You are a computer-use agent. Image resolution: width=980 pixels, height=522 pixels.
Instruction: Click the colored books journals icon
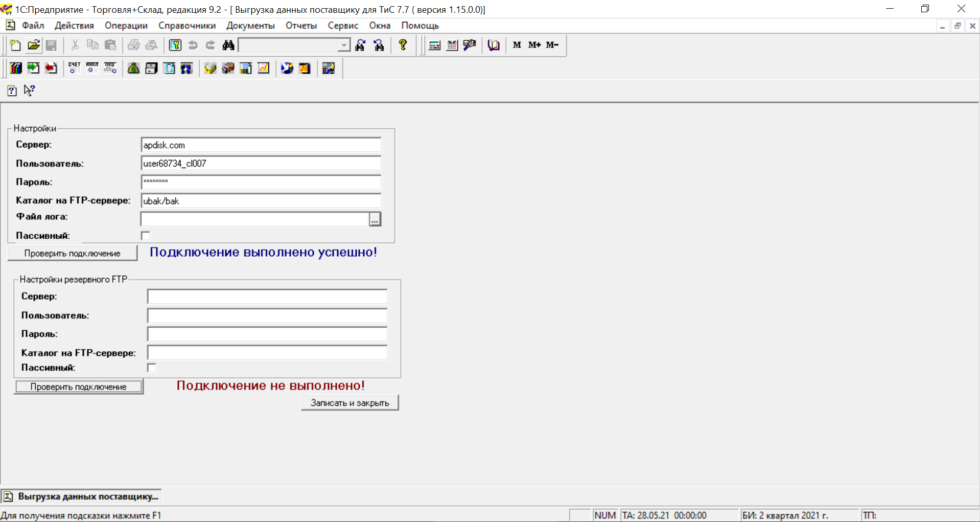click(16, 68)
